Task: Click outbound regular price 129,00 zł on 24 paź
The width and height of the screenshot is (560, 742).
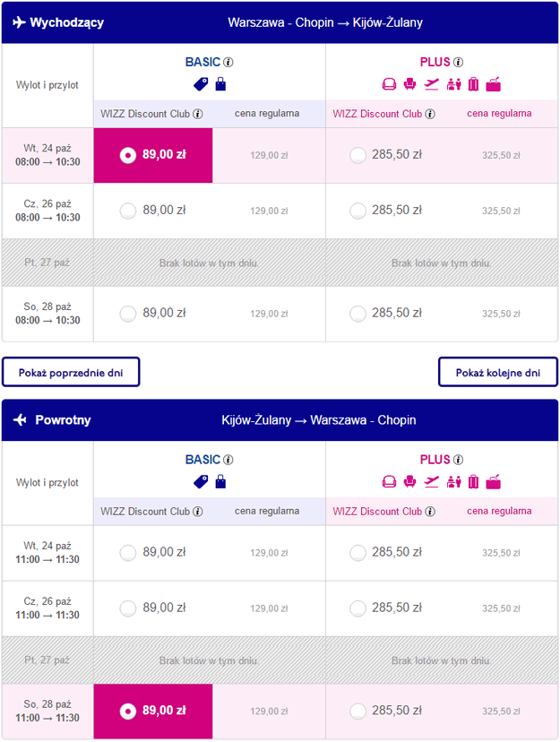Action: [x=269, y=155]
